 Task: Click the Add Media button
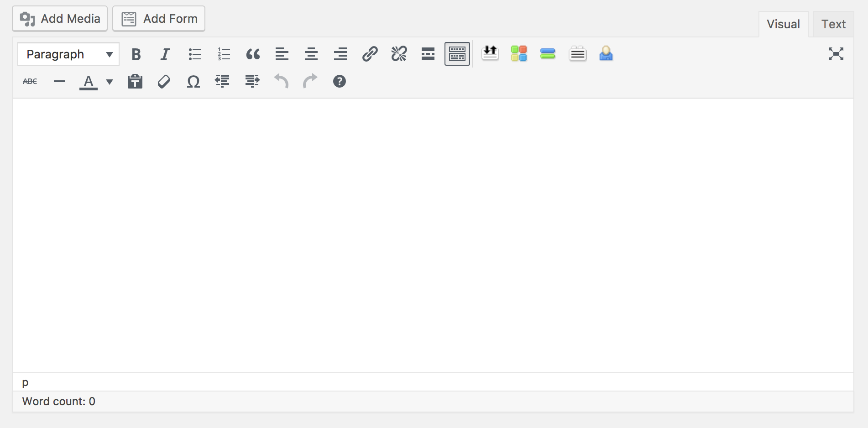[60, 19]
